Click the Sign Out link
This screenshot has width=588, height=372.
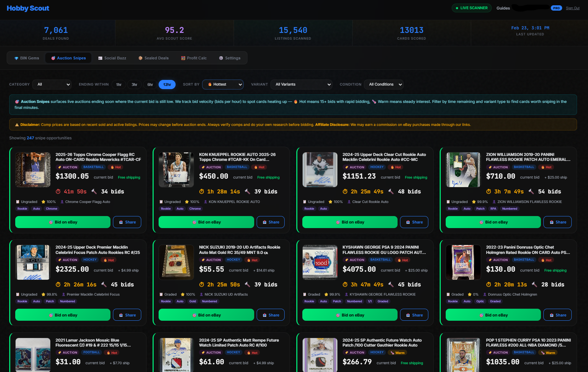572,8
